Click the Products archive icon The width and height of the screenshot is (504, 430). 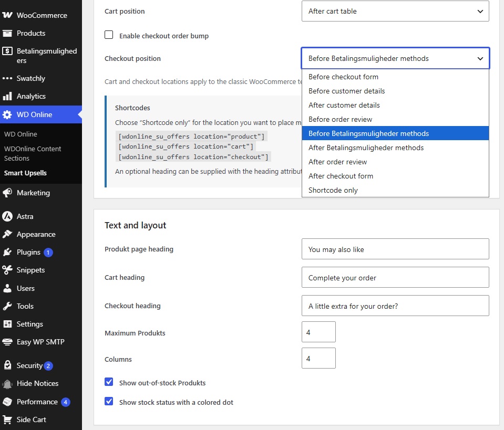click(x=7, y=33)
